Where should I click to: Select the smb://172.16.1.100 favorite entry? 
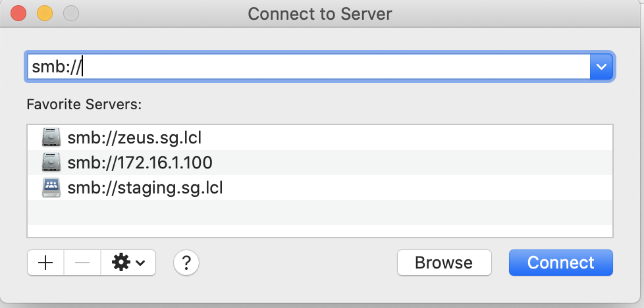point(140,163)
